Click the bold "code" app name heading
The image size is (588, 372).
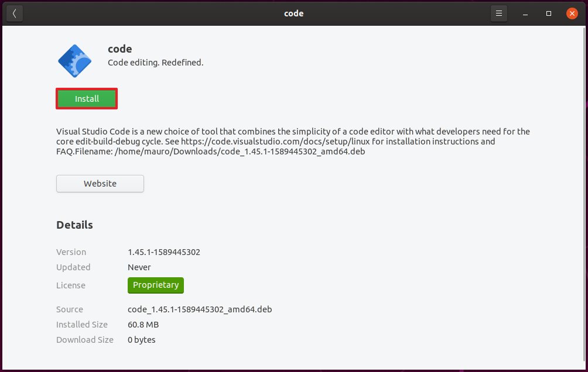click(x=120, y=49)
